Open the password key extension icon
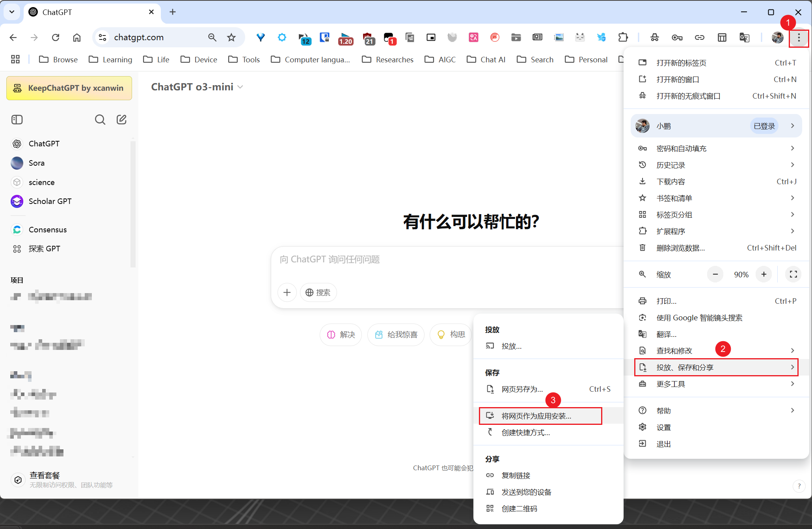 click(x=677, y=37)
